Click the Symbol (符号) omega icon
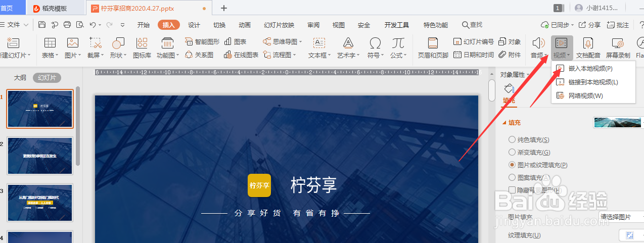Screen dimensions: 644x243 pos(375,43)
